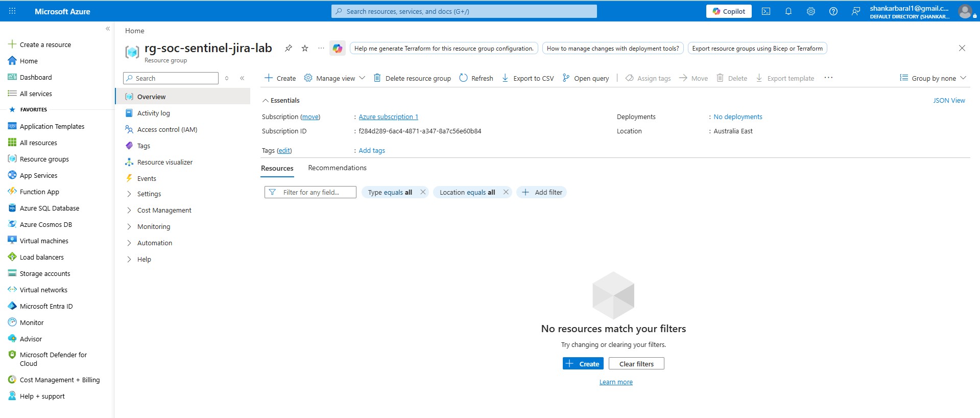Collapse the left portal sidebar
This screenshot has width=980, height=418.
pyautogui.click(x=108, y=29)
